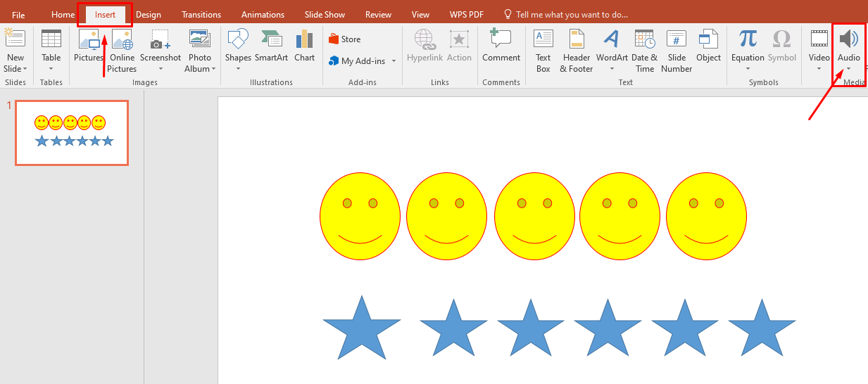Screen dimensions: 868x384
Task: Click the Tell me search box
Action: pos(571,15)
